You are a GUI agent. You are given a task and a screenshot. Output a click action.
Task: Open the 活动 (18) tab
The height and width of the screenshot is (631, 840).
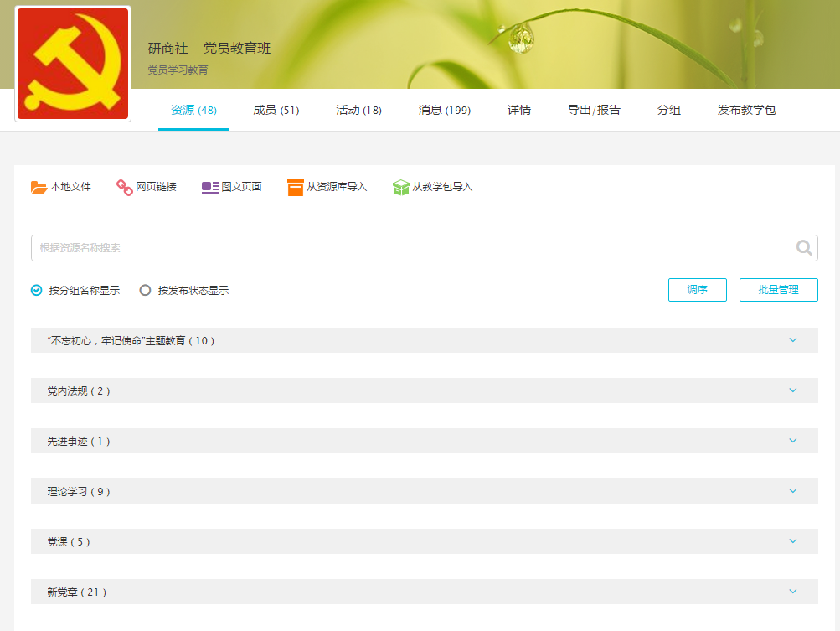[x=358, y=111]
